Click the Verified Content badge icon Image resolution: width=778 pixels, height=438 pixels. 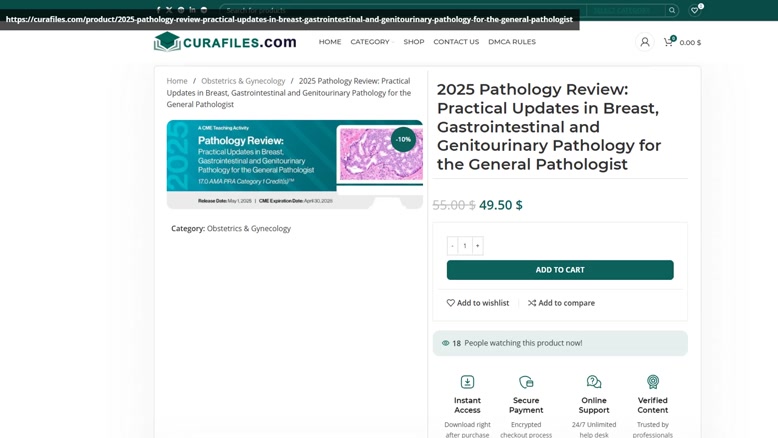click(653, 382)
